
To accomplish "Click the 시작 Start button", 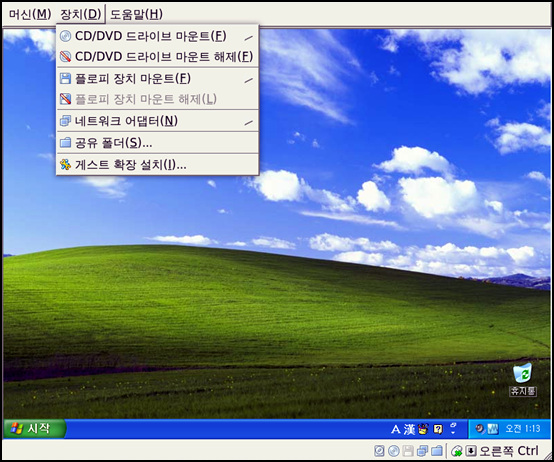I will 34,428.
